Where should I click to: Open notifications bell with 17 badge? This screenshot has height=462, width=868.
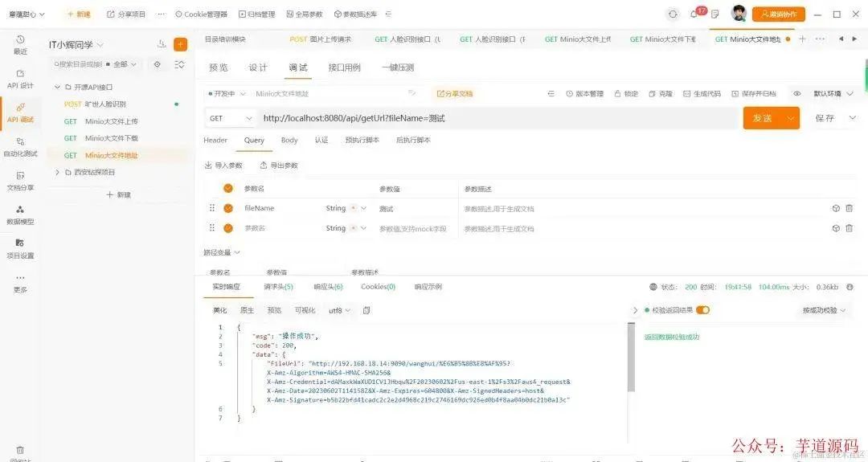[694, 14]
